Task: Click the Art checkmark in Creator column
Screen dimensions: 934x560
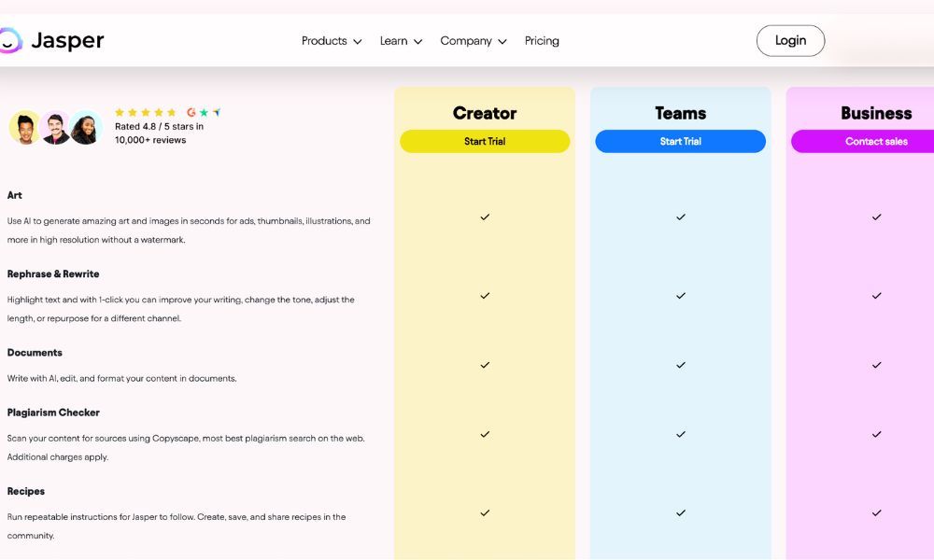Action: tap(484, 217)
